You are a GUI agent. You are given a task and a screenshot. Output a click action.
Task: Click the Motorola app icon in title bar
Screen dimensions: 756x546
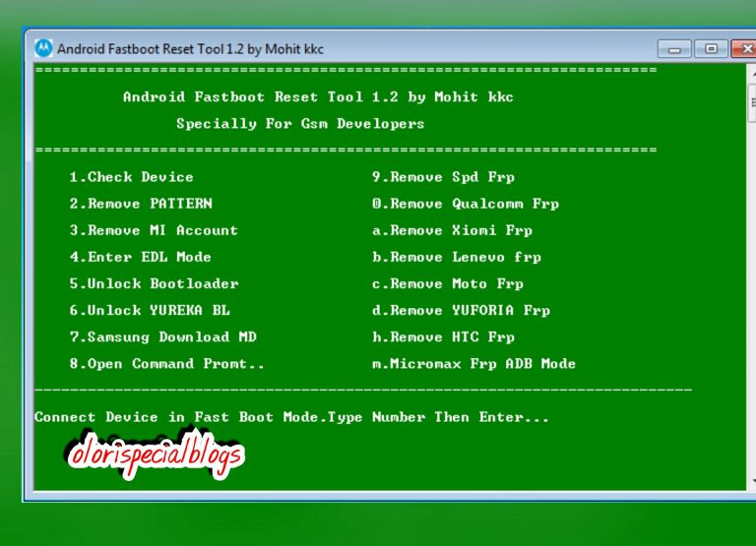tap(43, 48)
